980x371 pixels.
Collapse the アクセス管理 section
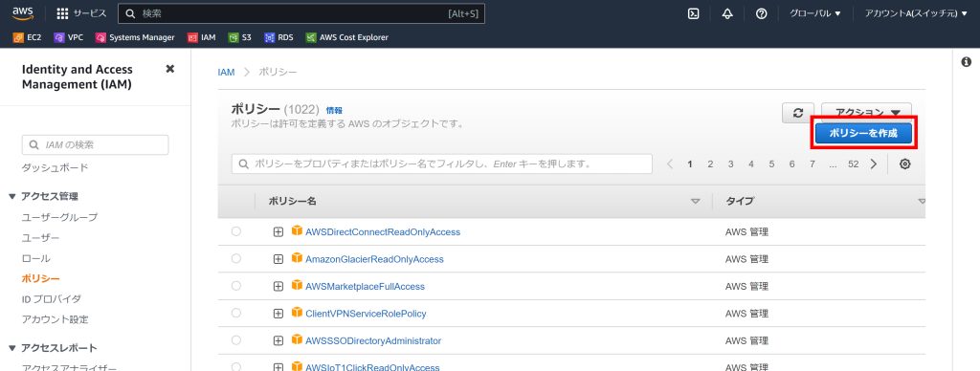pos(12,197)
